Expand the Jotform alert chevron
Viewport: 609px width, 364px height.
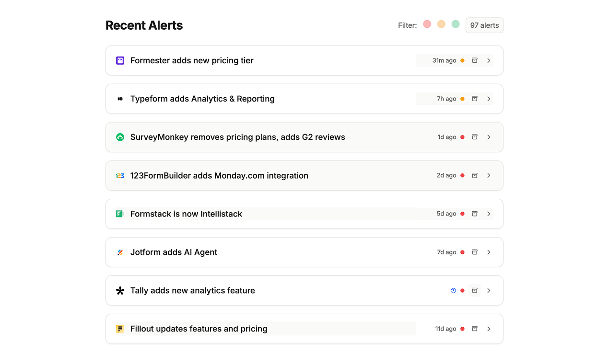click(489, 252)
